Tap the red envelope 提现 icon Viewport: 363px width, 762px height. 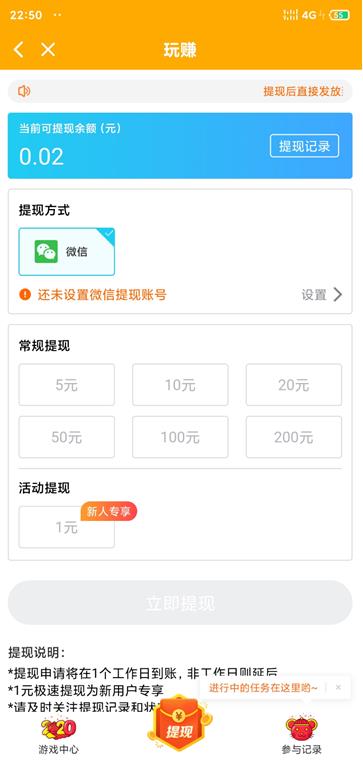[180, 723]
